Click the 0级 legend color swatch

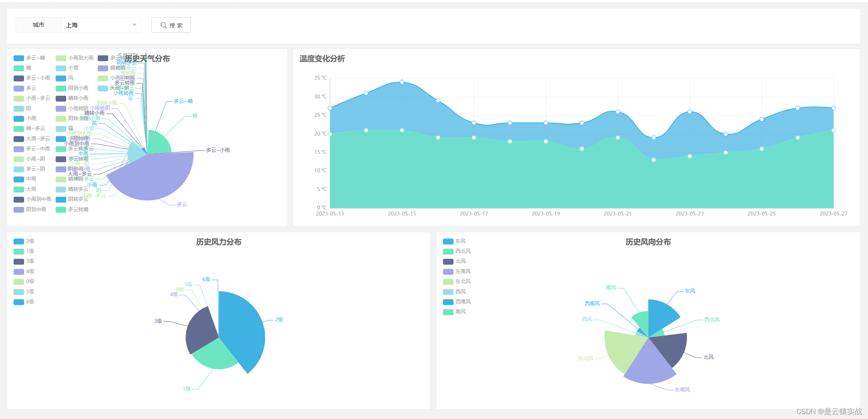[x=19, y=281]
